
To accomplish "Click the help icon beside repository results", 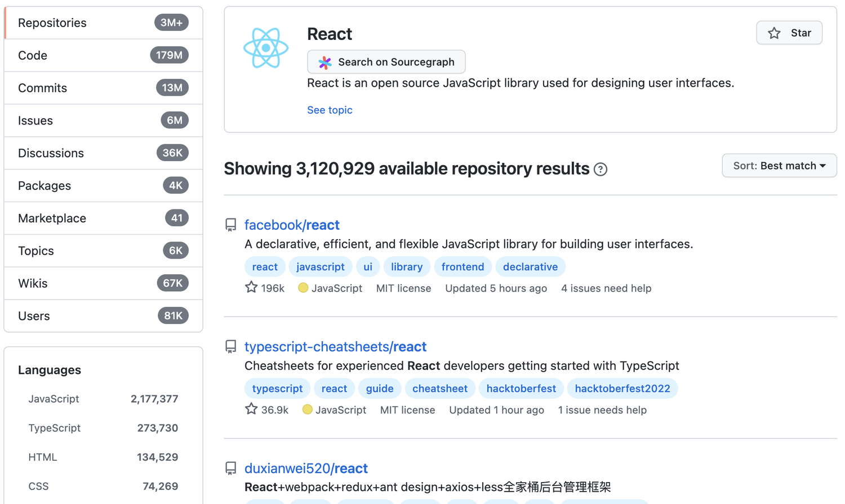I will pos(601,170).
